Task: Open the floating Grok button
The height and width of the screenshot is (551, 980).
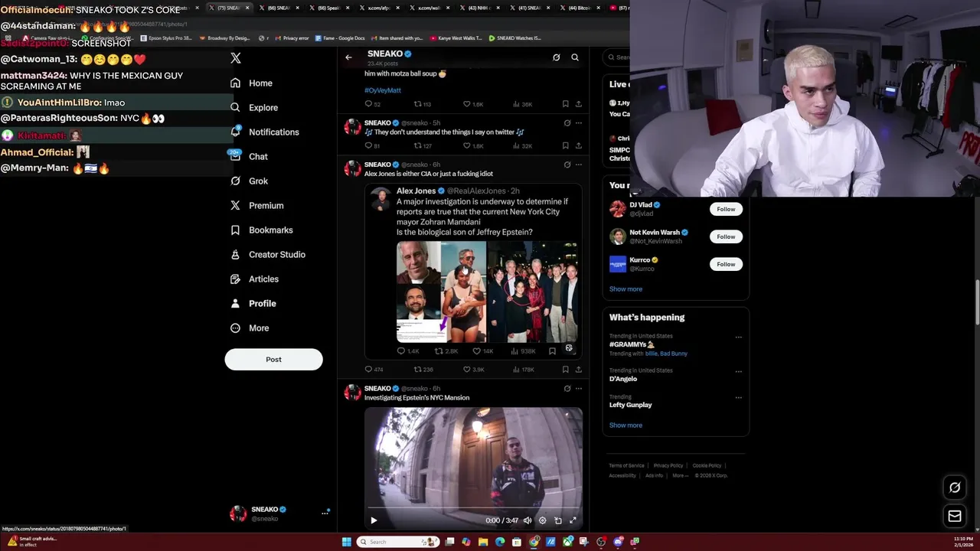Action: [x=955, y=487]
